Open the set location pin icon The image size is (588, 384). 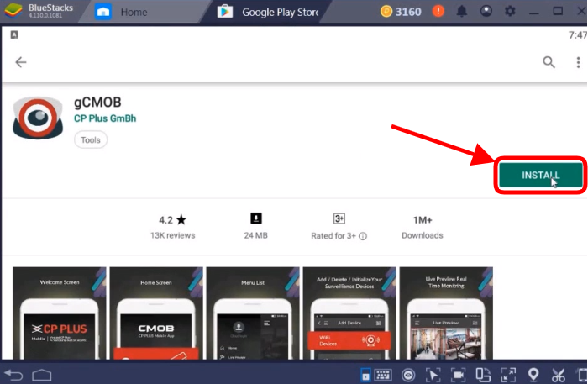coord(533,375)
